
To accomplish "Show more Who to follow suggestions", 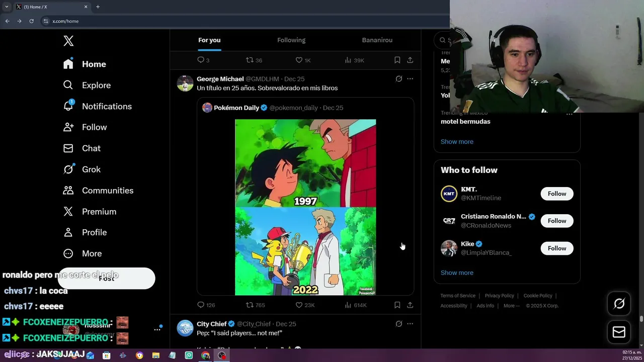I will pos(457,273).
